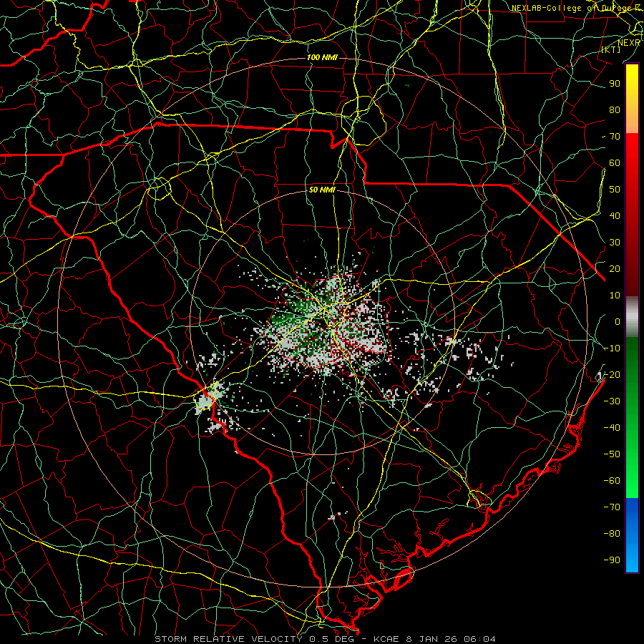Click the positive 10 value on velocity scale
This screenshot has height=644, width=644.
(615, 296)
